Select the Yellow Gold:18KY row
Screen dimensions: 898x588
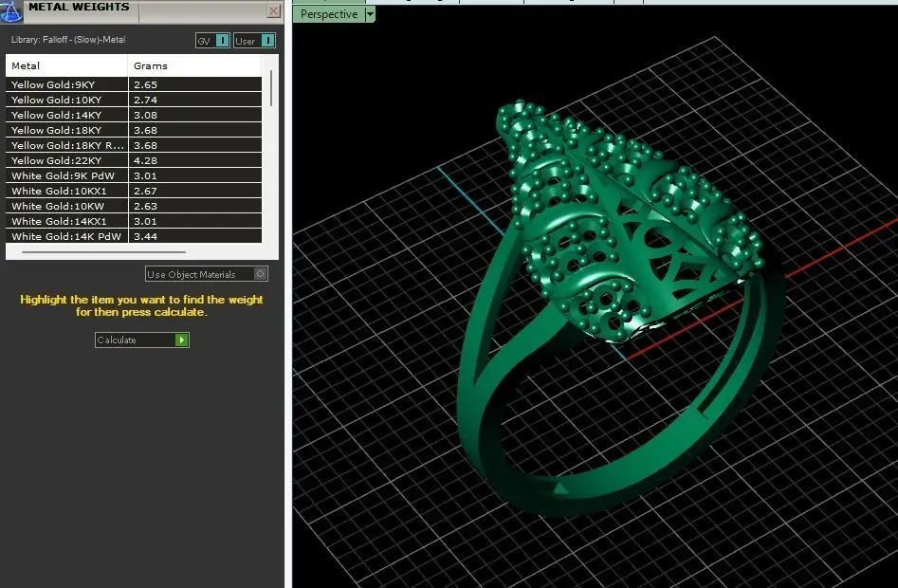click(x=134, y=130)
